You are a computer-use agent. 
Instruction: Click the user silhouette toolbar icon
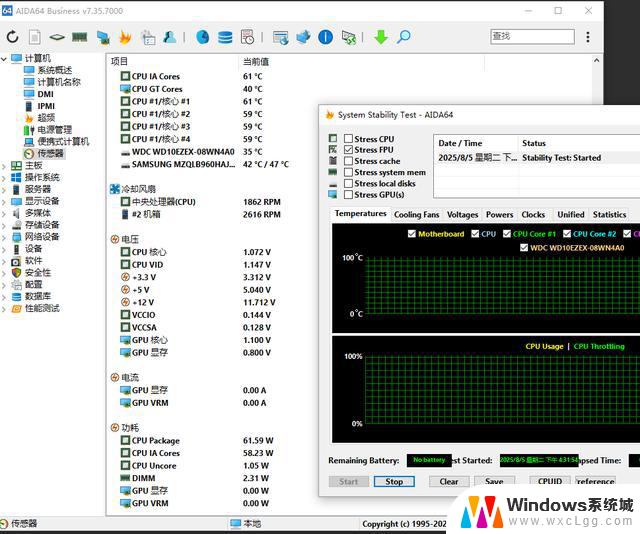tap(170, 37)
